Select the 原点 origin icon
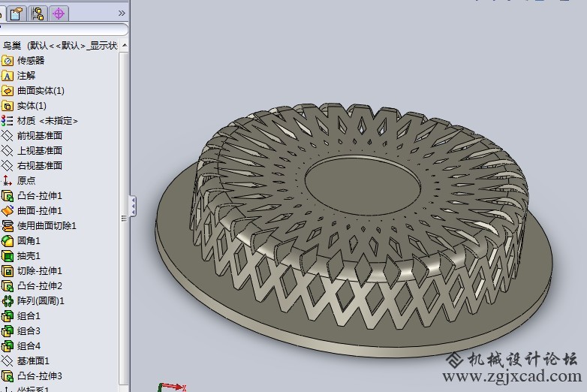Screen dimensions: 587x392 (7, 181)
